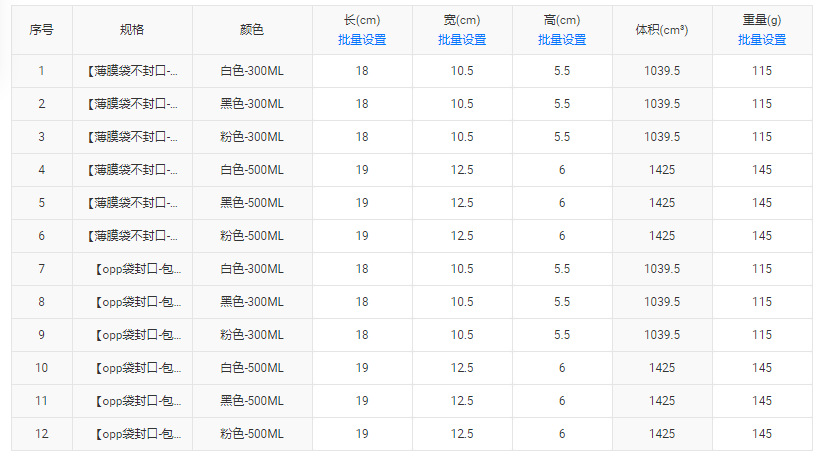This screenshot has width=829, height=456.
Task: Select color 白色-300ML in row 1
Action: [252, 71]
